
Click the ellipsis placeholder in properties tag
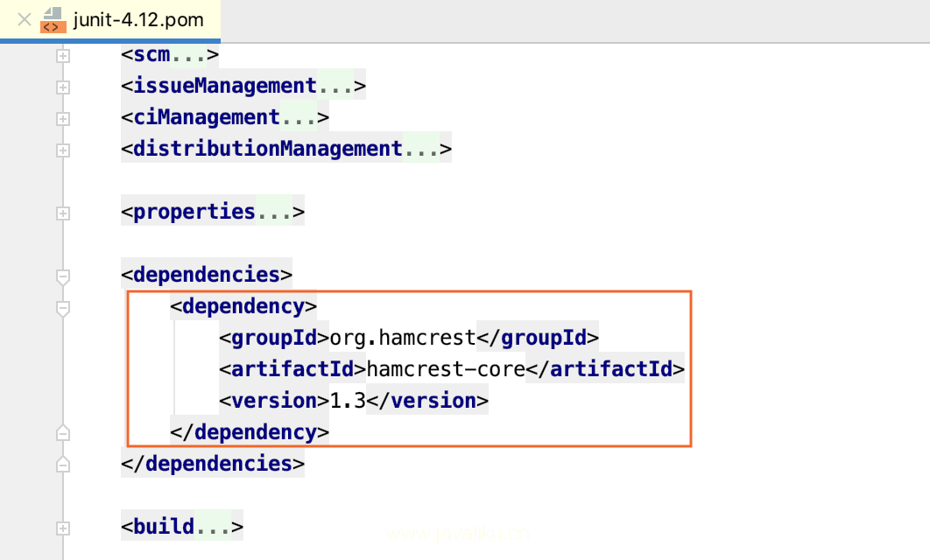point(273,213)
